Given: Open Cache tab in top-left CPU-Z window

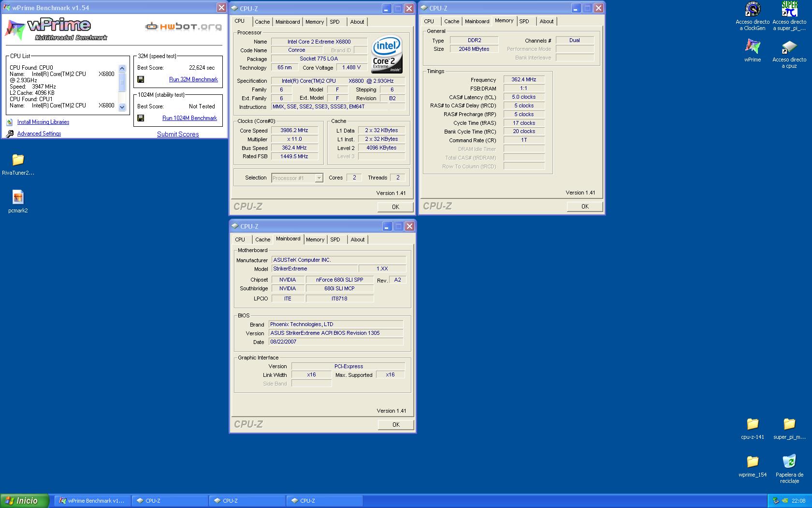Looking at the screenshot, I should pos(262,22).
